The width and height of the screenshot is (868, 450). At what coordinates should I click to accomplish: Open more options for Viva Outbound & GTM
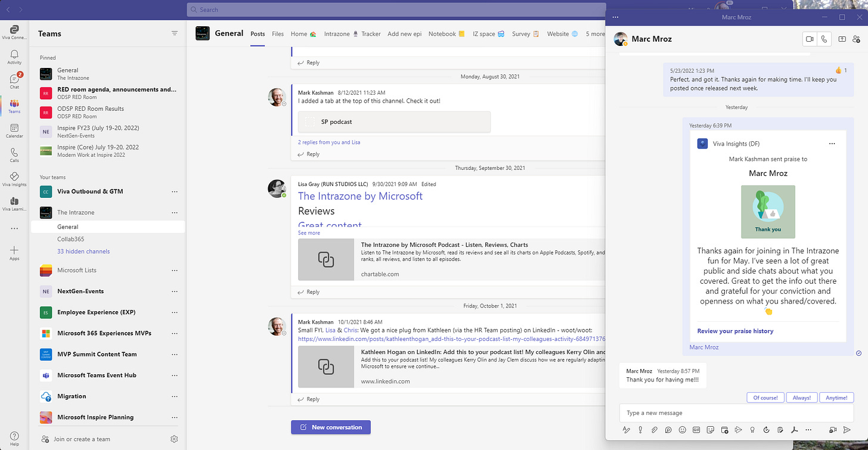pyautogui.click(x=175, y=191)
